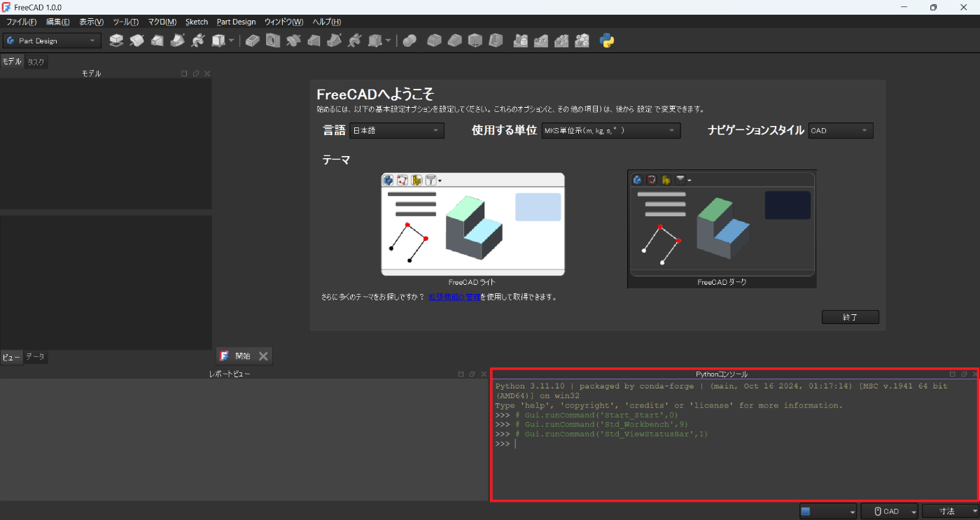Activate the Groove tool icon

[x=293, y=41]
